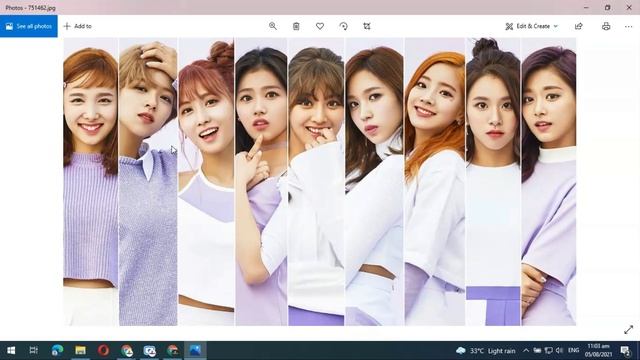Click the ENG language indicator

point(573,351)
